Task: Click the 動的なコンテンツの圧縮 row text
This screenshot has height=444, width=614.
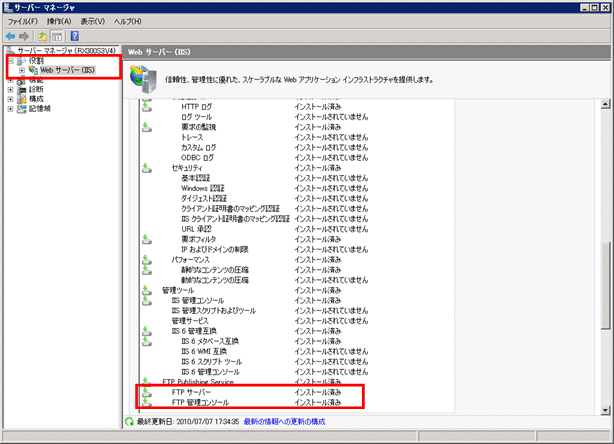Action: 215,280
